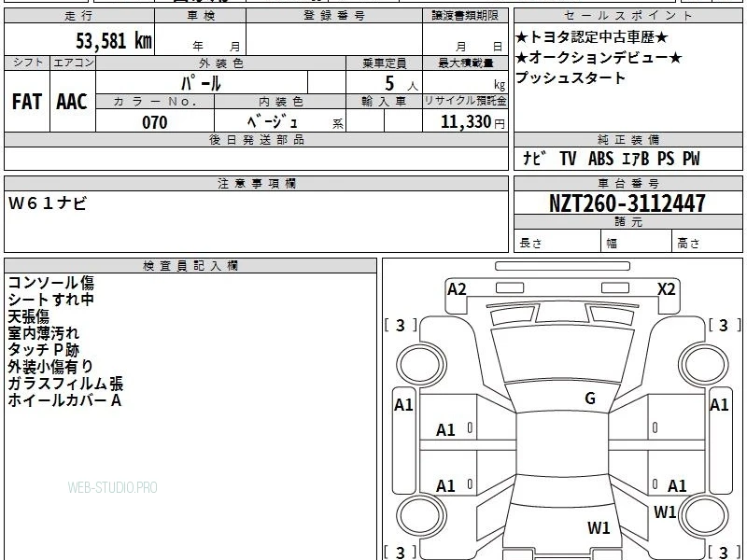Click the recycle deposit 11,330円
This screenshot has height=560, width=747.
point(472,122)
